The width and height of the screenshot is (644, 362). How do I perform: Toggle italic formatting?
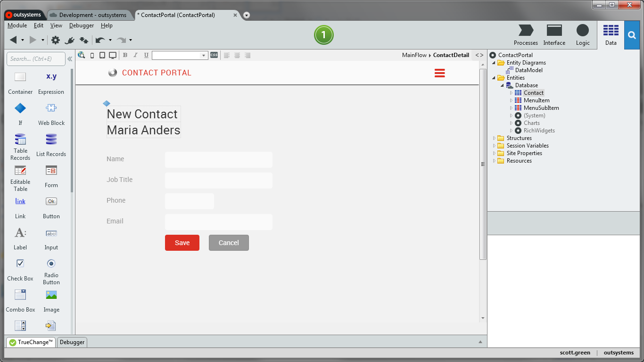click(135, 55)
